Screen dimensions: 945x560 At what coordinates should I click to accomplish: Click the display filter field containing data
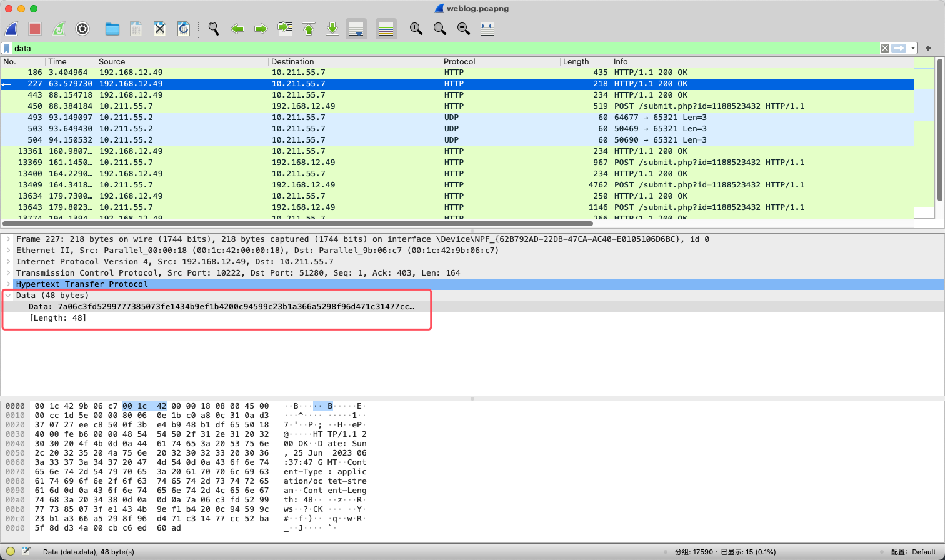click(445, 48)
